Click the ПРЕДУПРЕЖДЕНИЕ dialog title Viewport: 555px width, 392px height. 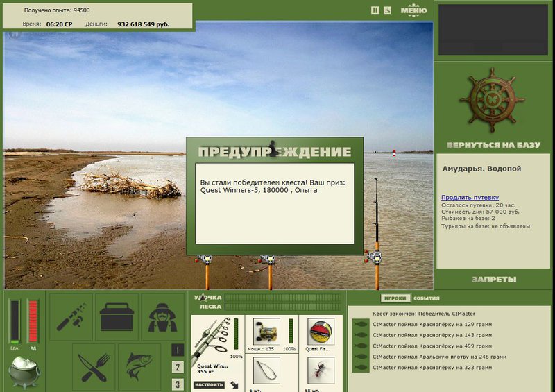[275, 151]
